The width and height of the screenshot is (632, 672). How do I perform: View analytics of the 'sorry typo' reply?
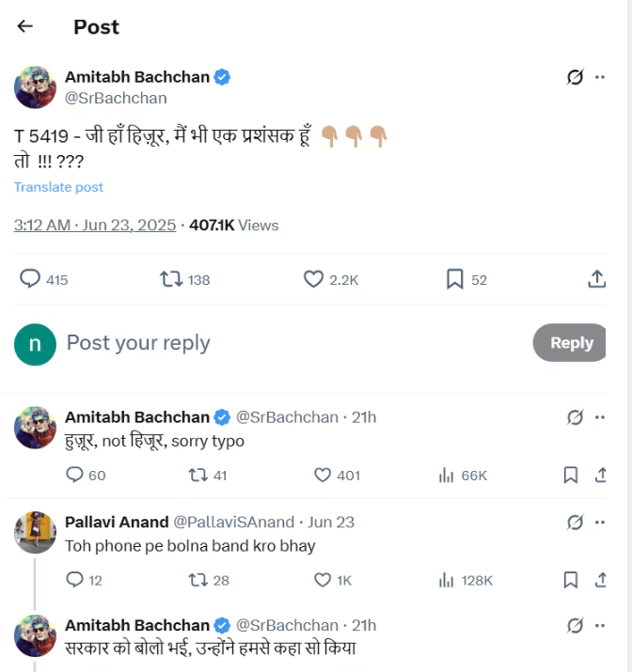[447, 476]
